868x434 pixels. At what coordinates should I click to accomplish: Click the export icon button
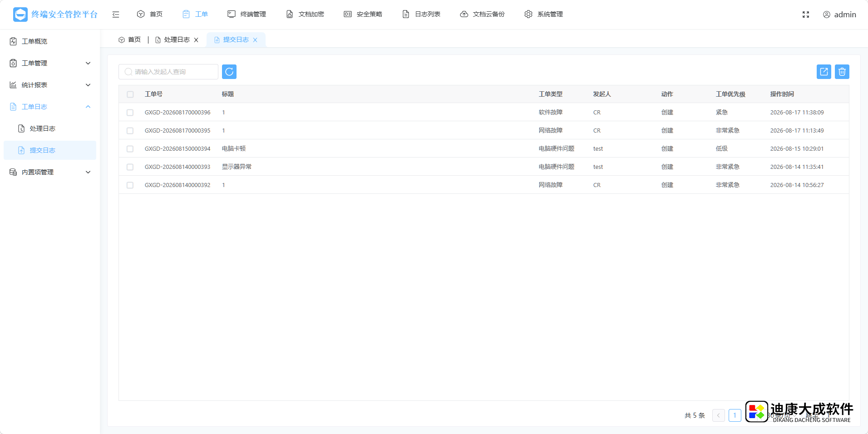pyautogui.click(x=824, y=72)
